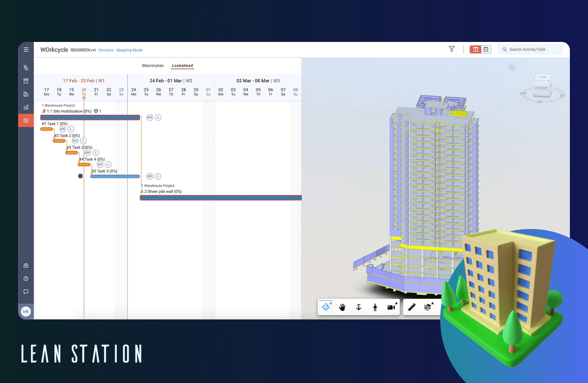Click the '02 Mar - 08 Mar | W3' week header

pyautogui.click(x=258, y=81)
